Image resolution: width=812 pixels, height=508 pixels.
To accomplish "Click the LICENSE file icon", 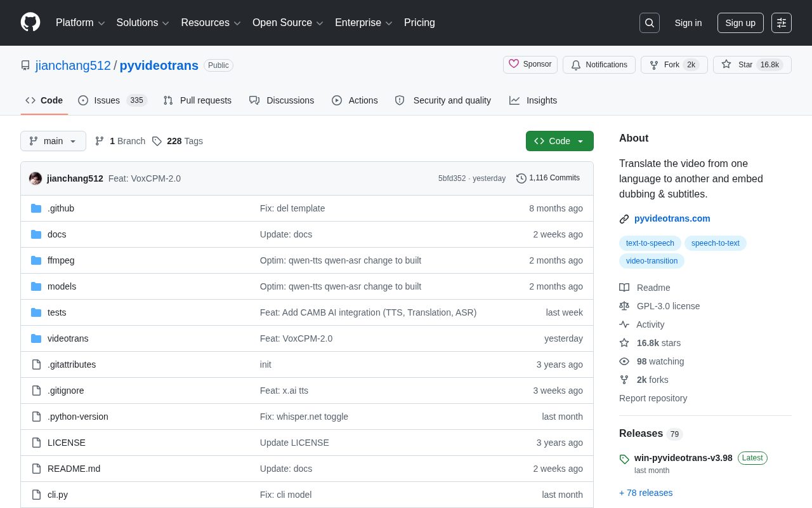I will 36,443.
